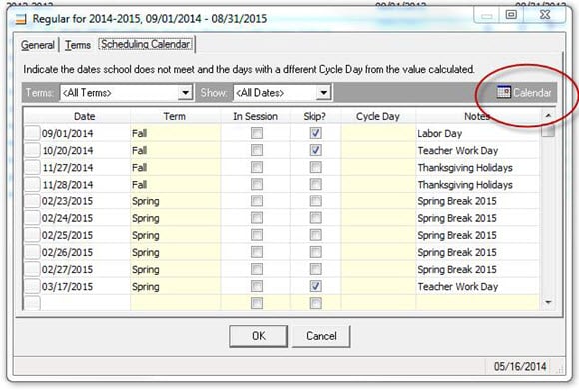Click the In Session column header
The image size is (579, 392).
(256, 116)
